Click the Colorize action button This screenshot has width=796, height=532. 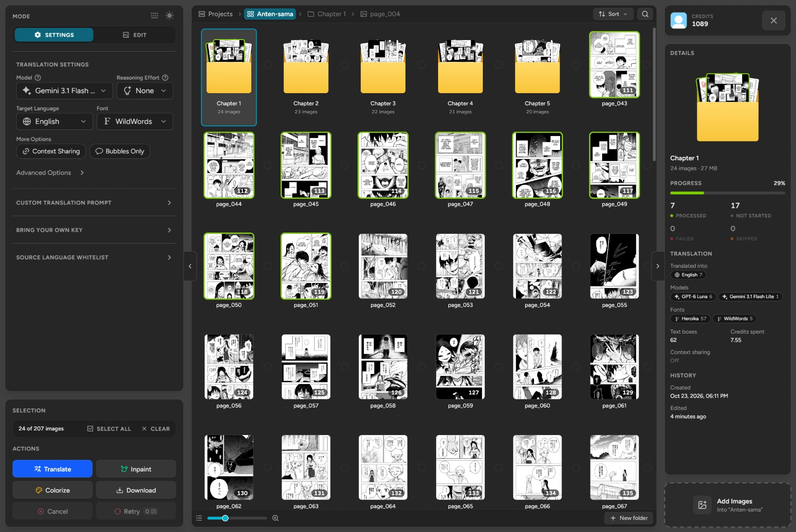pyautogui.click(x=53, y=490)
